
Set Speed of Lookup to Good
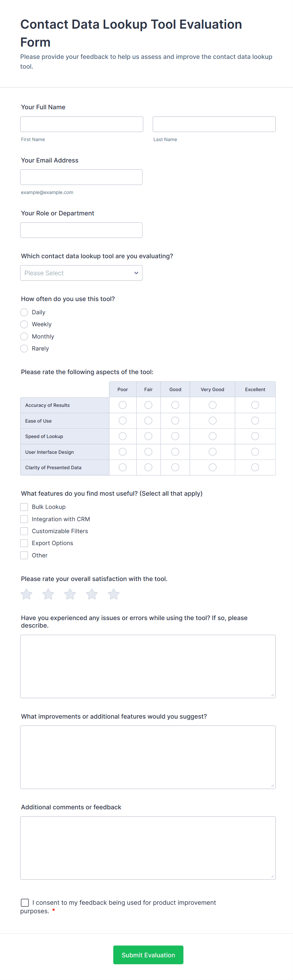175,436
